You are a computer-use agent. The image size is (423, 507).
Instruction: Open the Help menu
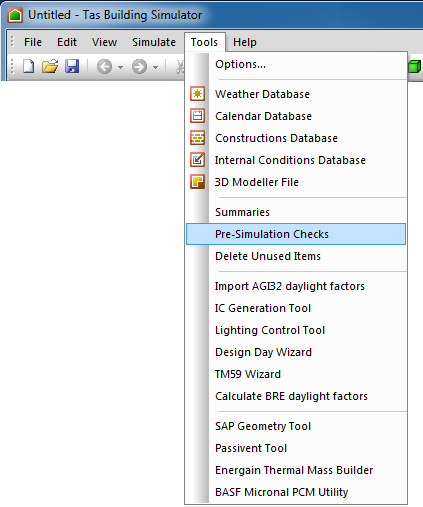245,42
